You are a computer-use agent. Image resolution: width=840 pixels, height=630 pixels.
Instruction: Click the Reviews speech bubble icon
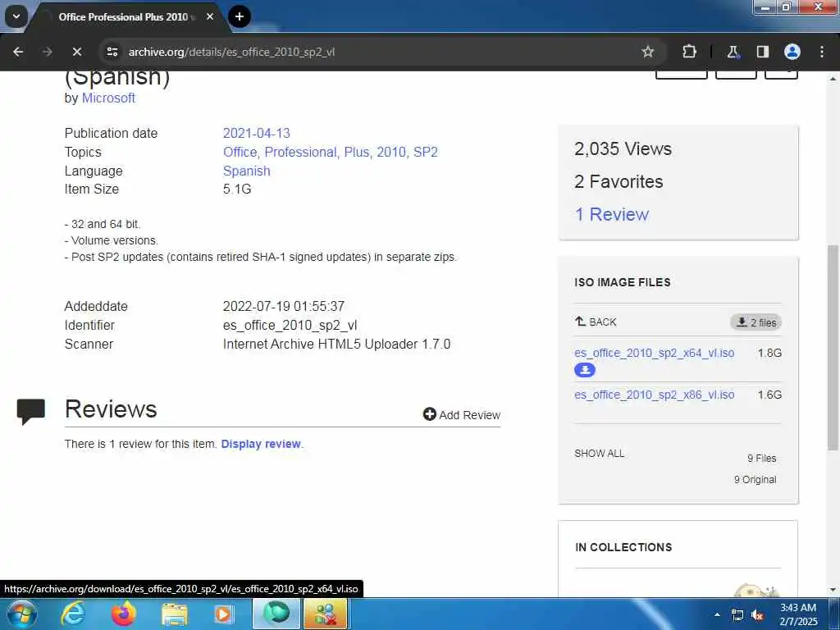[30, 412]
